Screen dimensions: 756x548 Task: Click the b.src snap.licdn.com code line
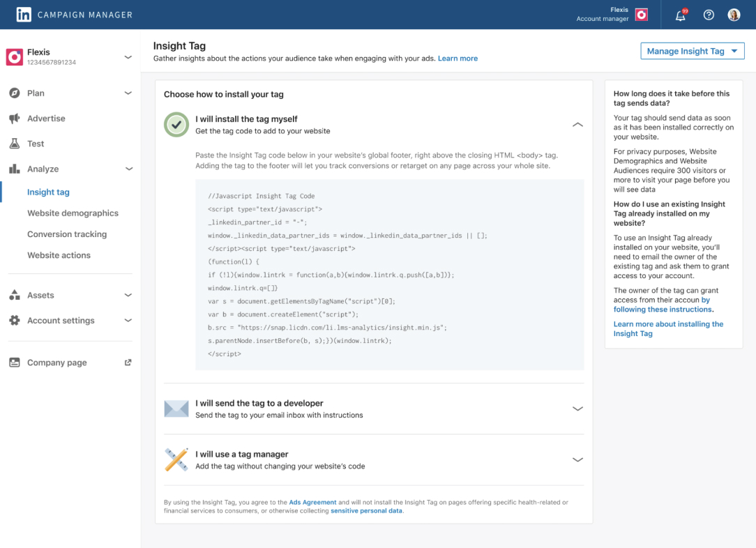tap(327, 328)
